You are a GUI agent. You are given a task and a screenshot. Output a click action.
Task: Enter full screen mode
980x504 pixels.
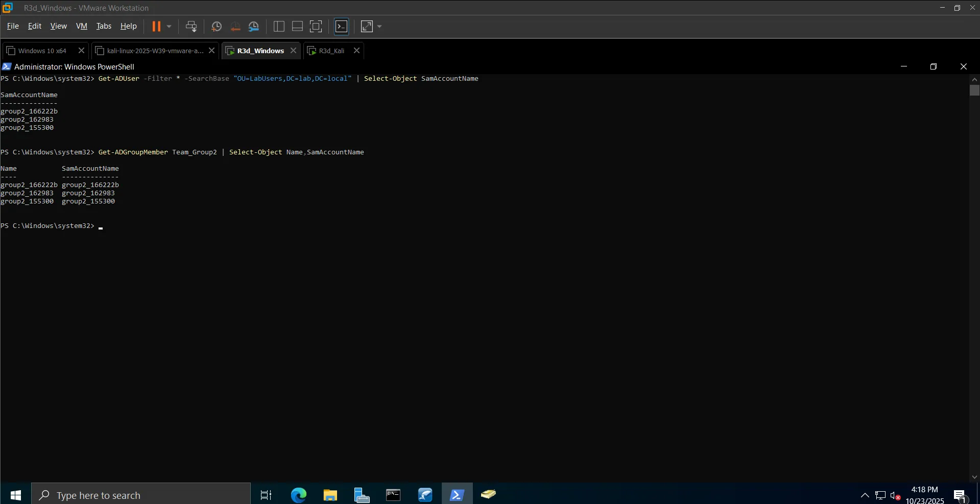coord(316,27)
